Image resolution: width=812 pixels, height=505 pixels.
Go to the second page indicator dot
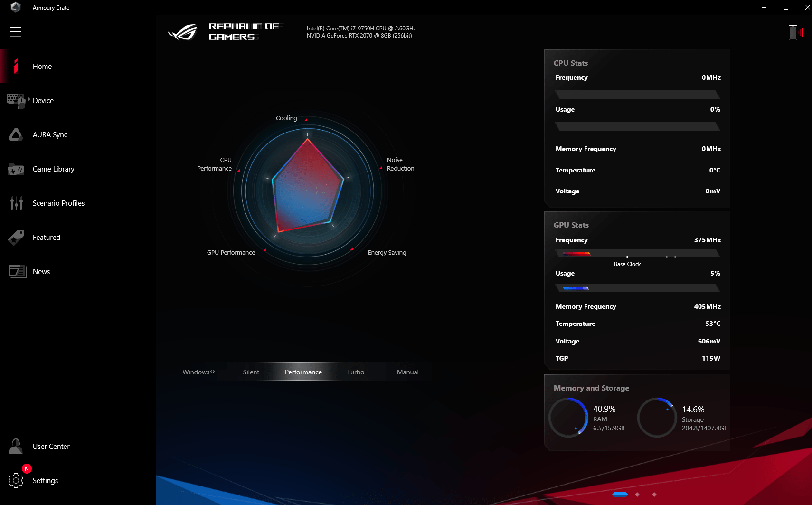pos(637,495)
